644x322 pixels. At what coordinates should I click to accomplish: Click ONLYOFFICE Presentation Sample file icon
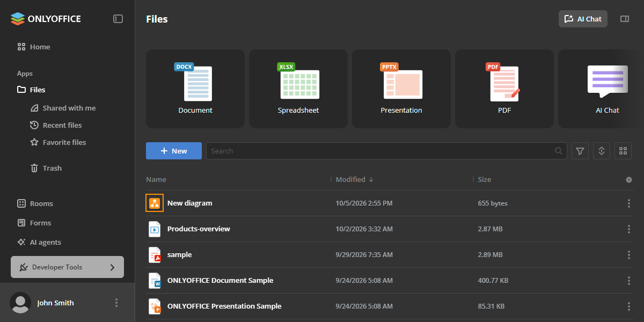pyautogui.click(x=155, y=306)
